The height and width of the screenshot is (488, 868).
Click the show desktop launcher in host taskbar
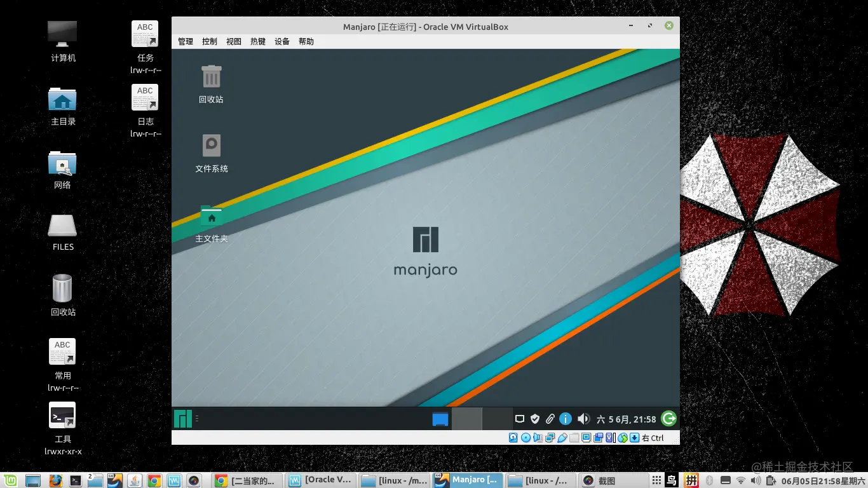tap(32, 481)
